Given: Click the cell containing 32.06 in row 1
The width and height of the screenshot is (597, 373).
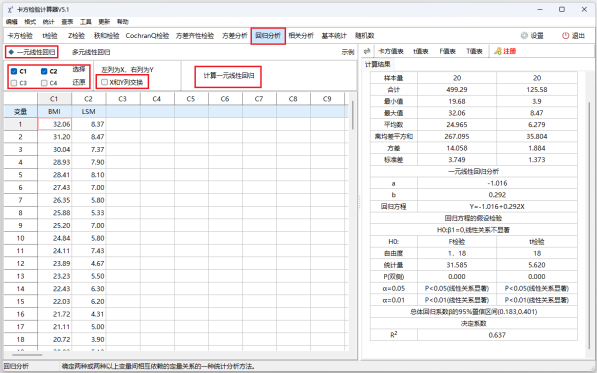Looking at the screenshot, I should 54,124.
